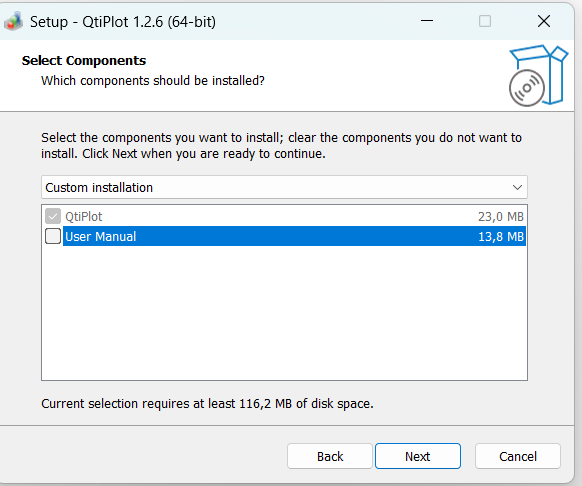Minimize the Setup window
Image resolution: width=582 pixels, height=486 pixels.
(x=427, y=21)
